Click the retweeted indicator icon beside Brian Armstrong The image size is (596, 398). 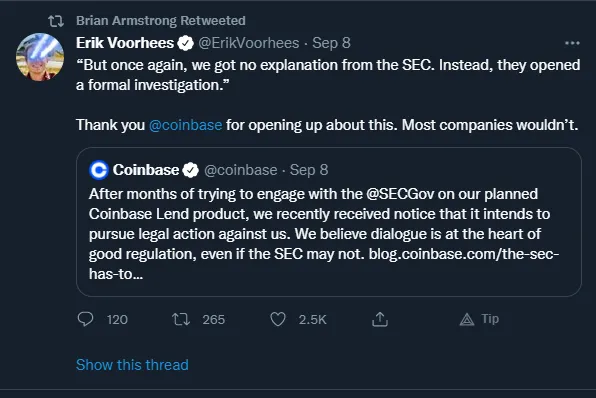(x=56, y=21)
